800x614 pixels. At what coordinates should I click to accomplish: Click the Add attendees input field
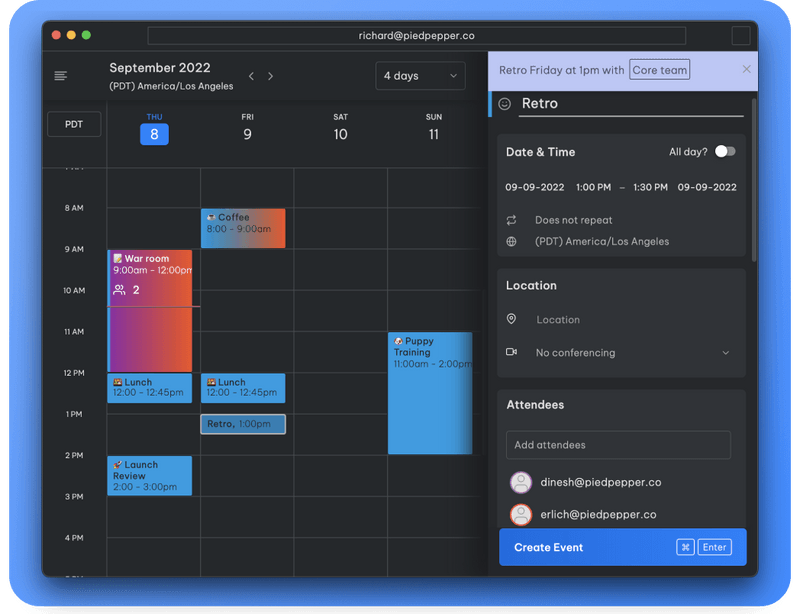pos(618,444)
